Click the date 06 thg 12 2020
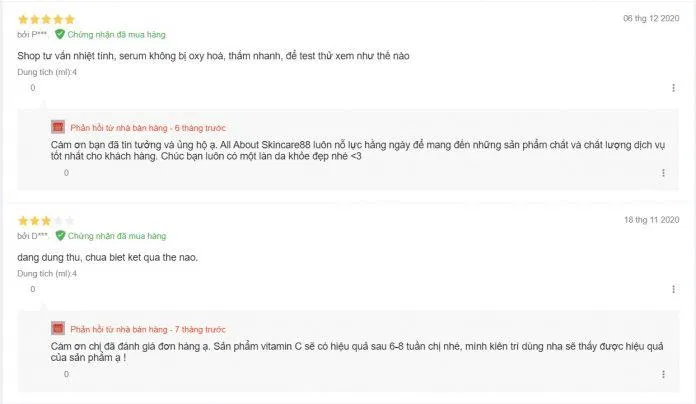 [x=651, y=18]
